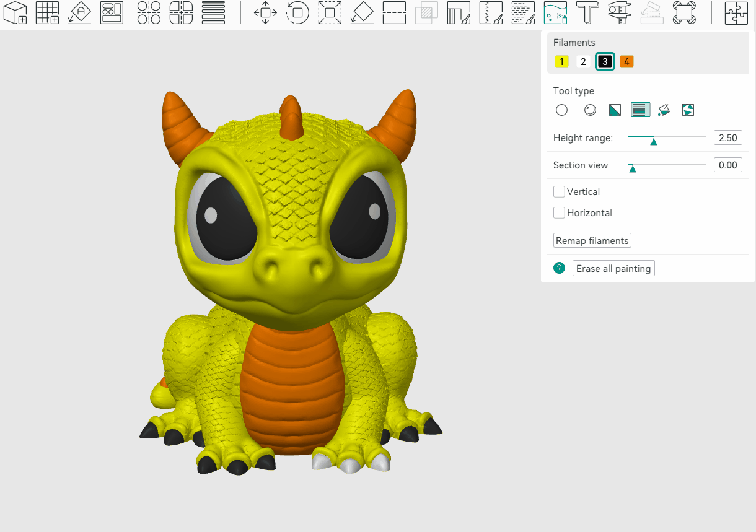Open the Text shape tool

click(x=587, y=12)
